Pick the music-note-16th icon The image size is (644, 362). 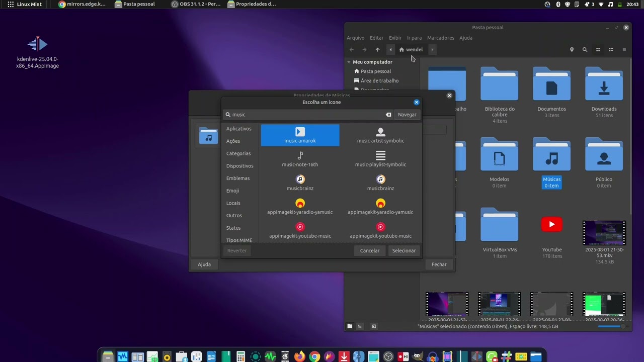click(x=300, y=159)
